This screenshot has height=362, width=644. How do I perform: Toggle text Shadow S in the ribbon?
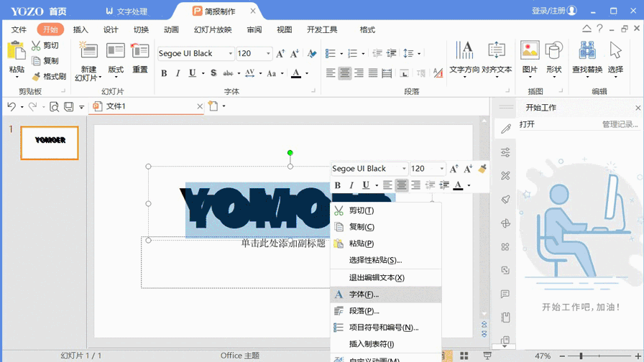213,73
